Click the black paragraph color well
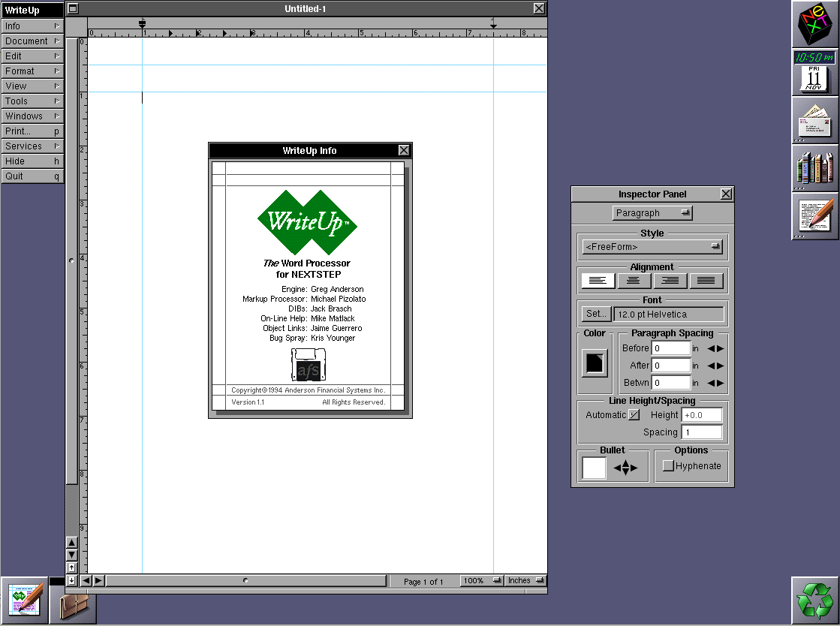The height and width of the screenshot is (626, 840). (595, 363)
